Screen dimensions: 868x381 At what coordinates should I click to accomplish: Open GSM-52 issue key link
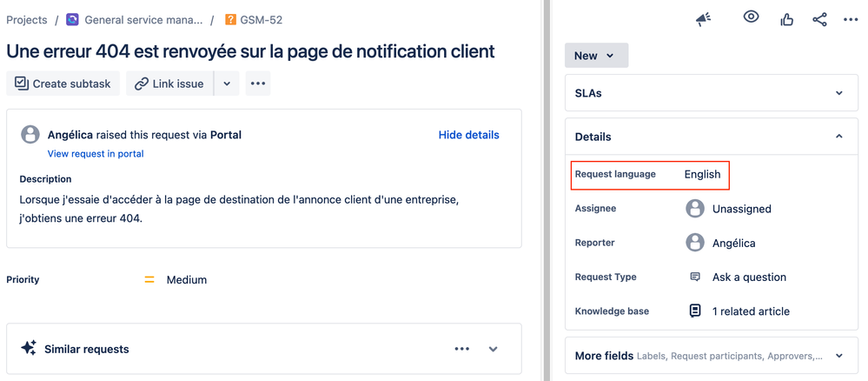[x=262, y=20]
